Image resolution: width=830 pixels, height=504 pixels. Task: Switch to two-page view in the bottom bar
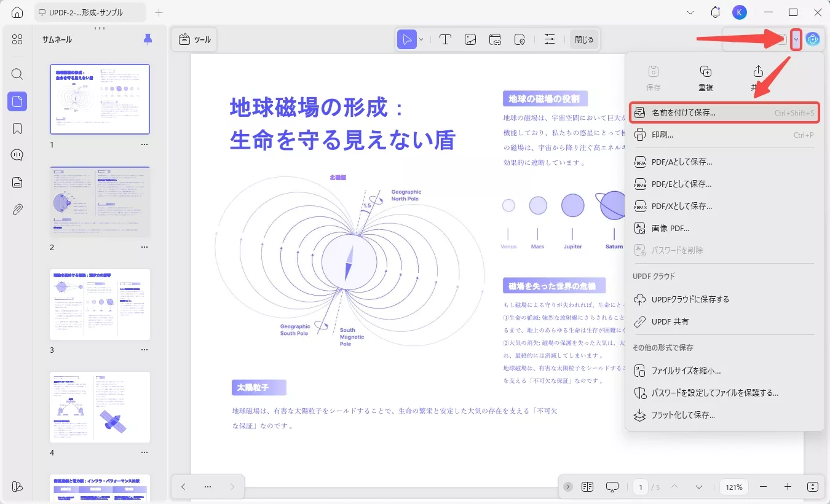click(587, 486)
